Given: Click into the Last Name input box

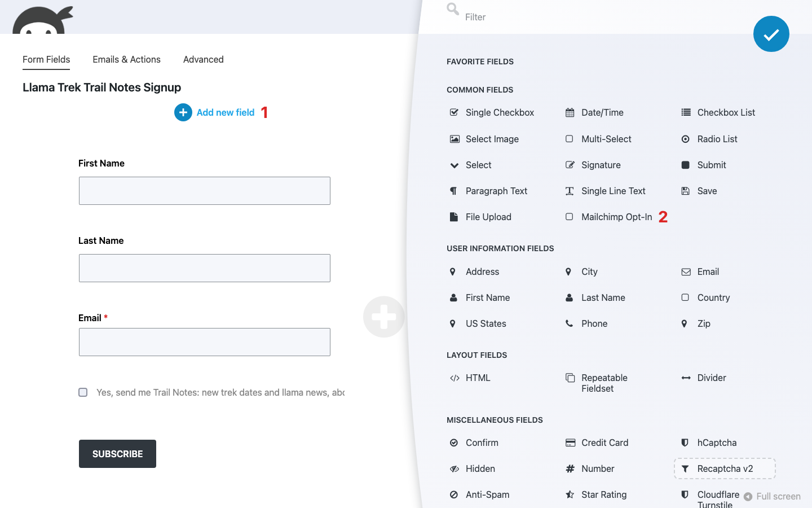Looking at the screenshot, I should click(x=205, y=268).
